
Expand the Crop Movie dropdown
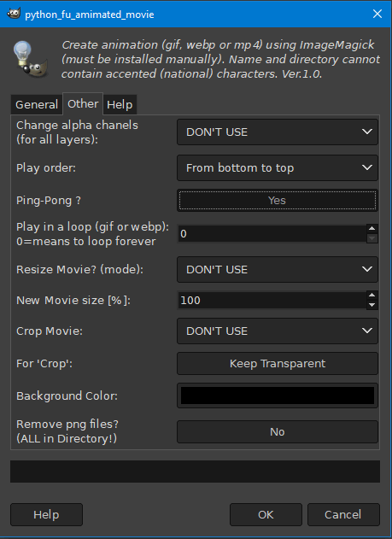point(278,331)
